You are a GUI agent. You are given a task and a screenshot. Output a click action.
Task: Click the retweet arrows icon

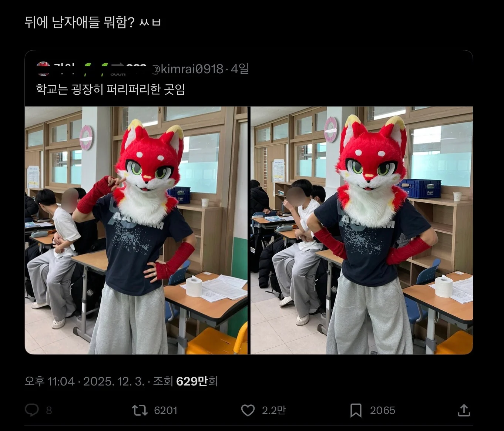[x=140, y=410]
